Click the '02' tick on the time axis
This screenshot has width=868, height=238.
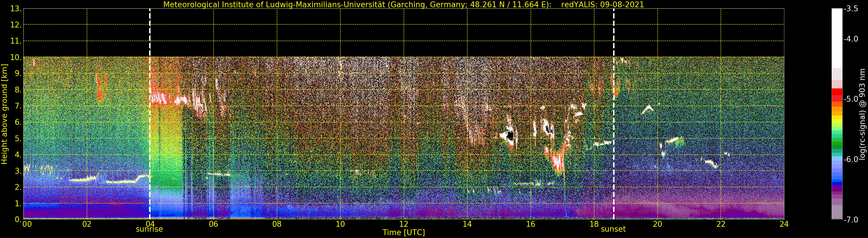click(87, 224)
